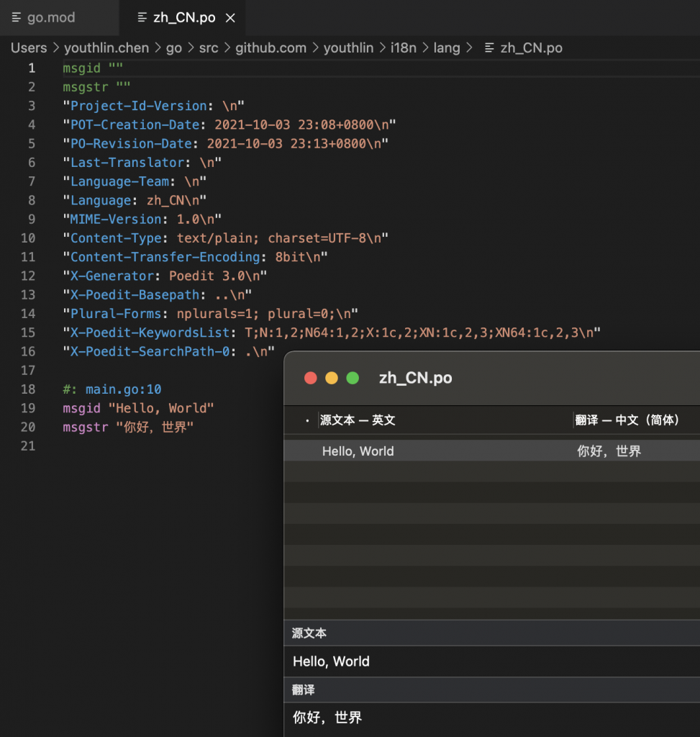This screenshot has height=737, width=700.
Task: Select the Hello, World translation row
Action: tap(492, 451)
